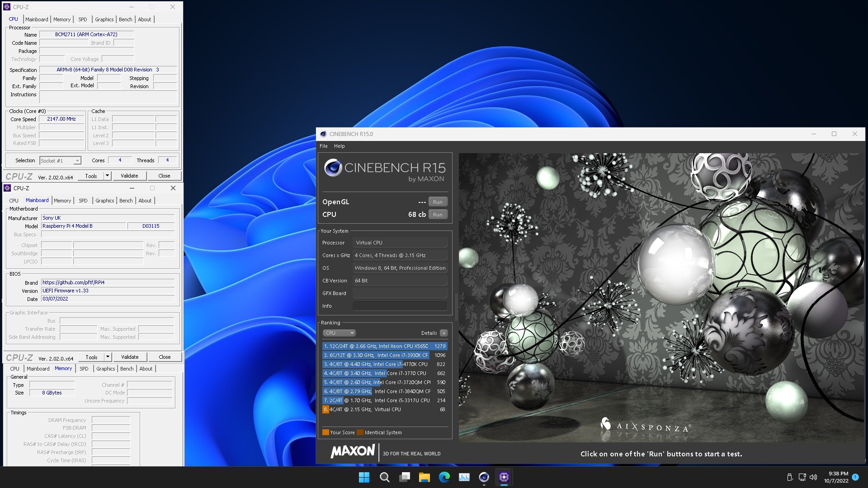The width and height of the screenshot is (868, 488).
Task: Open Graphics tab in top CPU-Z
Action: coord(104,19)
